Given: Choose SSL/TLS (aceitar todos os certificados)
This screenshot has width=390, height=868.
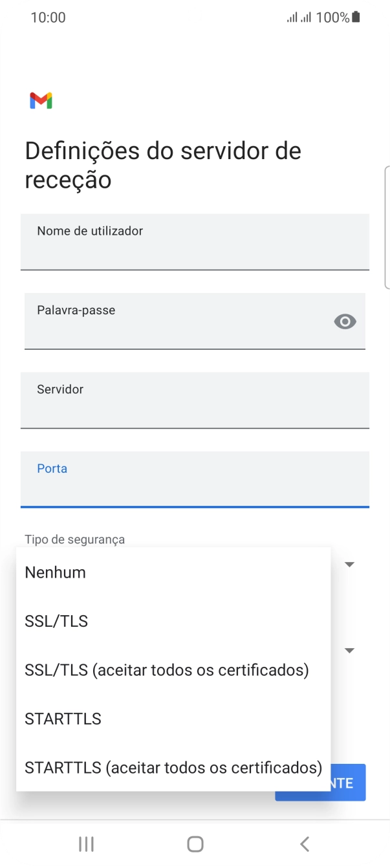Looking at the screenshot, I should click(167, 669).
